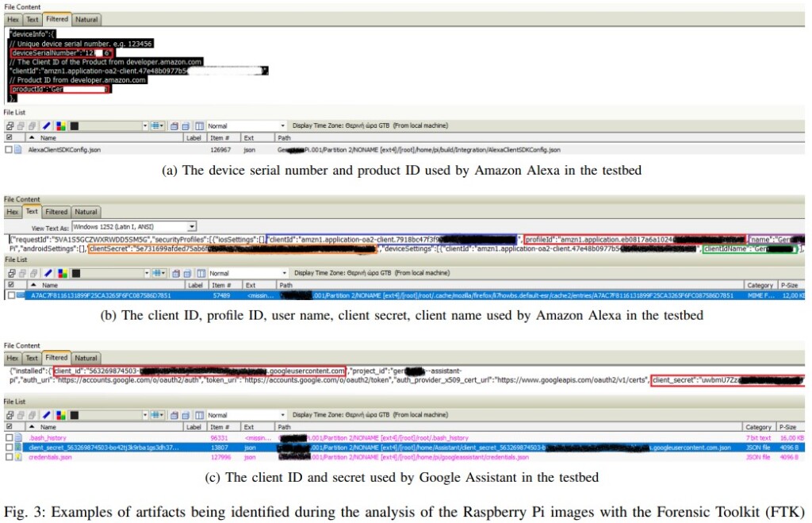Click the check-all-files icon in panel (c) toolbar
Viewport: 812px width, 523px height.
[x=10, y=415]
